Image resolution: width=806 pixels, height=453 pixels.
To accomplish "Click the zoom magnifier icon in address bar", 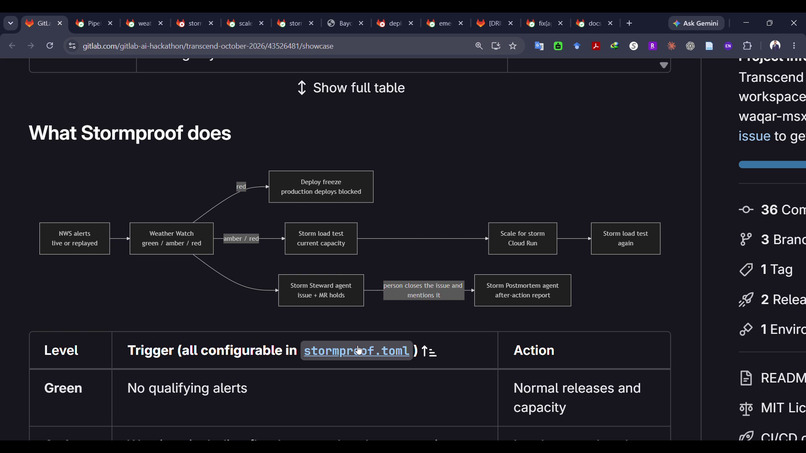I will tap(479, 46).
